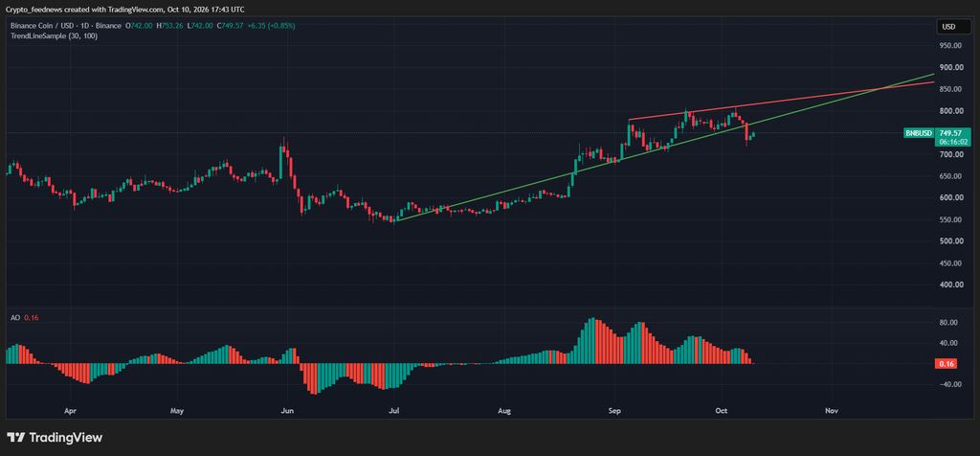Click the TradingView logo at bottom left

[55, 437]
